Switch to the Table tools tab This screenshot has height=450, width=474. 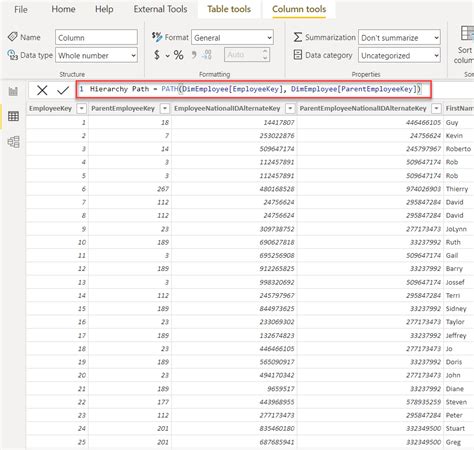[x=229, y=9]
